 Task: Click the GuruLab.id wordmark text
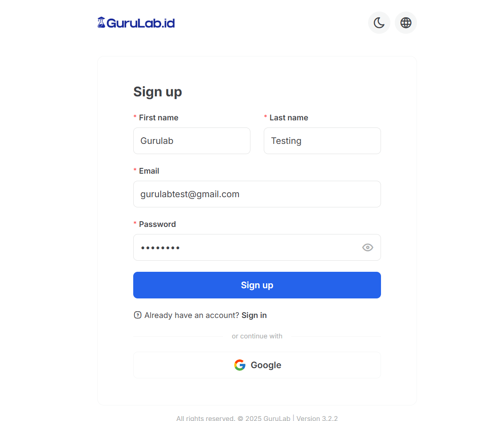click(141, 23)
